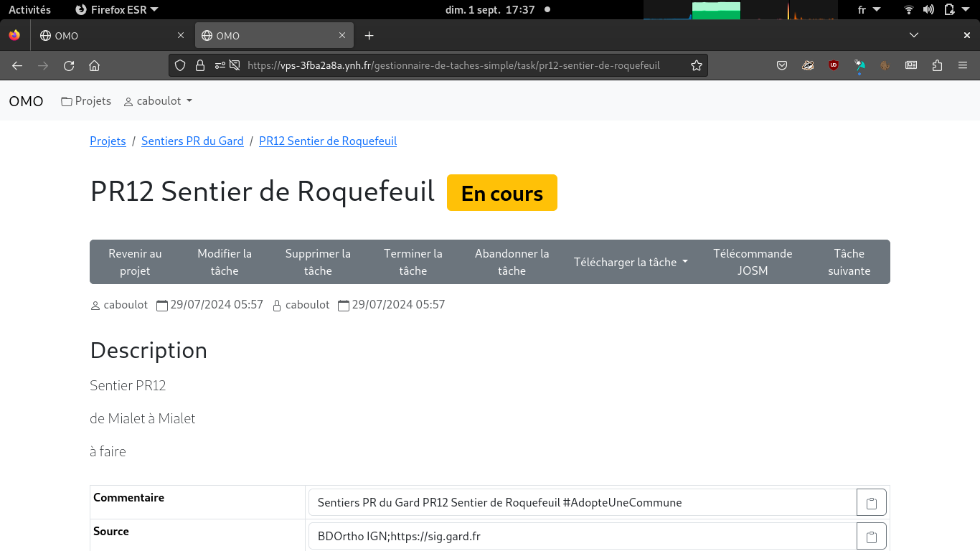Show the list of all tabs
Image resolution: width=980 pixels, height=551 pixels.
tap(913, 35)
